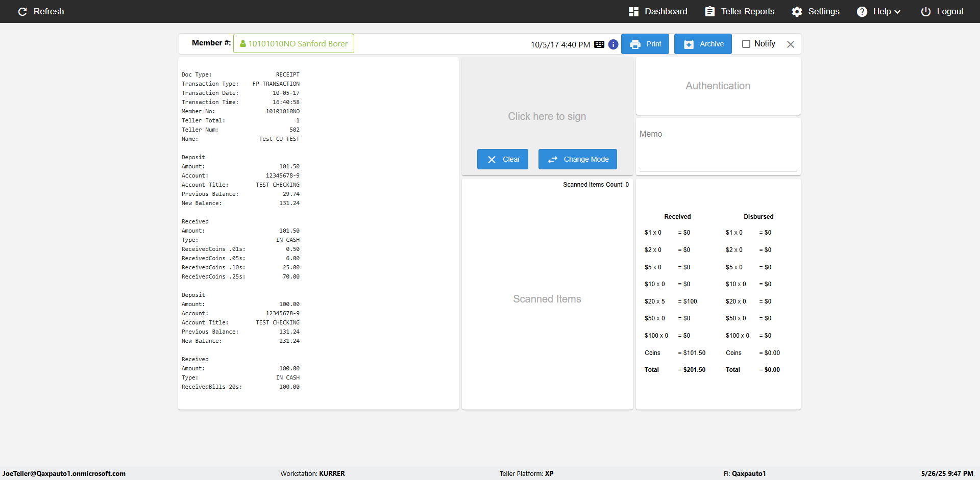Click the blue info circle icon
Image resolution: width=980 pixels, height=480 pixels.
(613, 44)
